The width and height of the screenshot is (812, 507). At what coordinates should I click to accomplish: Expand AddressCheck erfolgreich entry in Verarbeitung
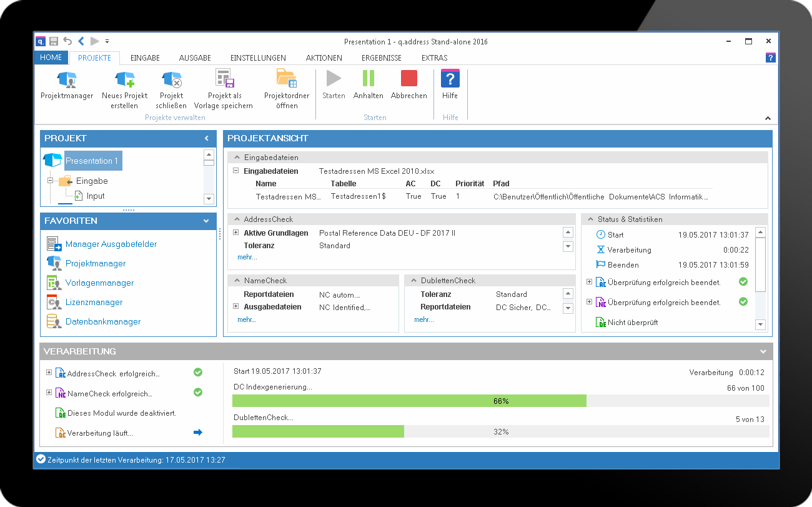49,373
